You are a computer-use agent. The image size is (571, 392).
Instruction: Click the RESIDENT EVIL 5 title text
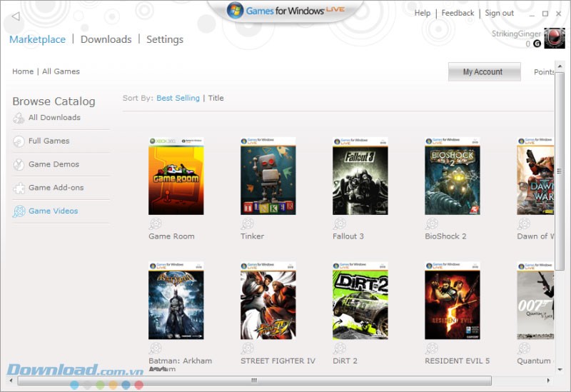(458, 361)
